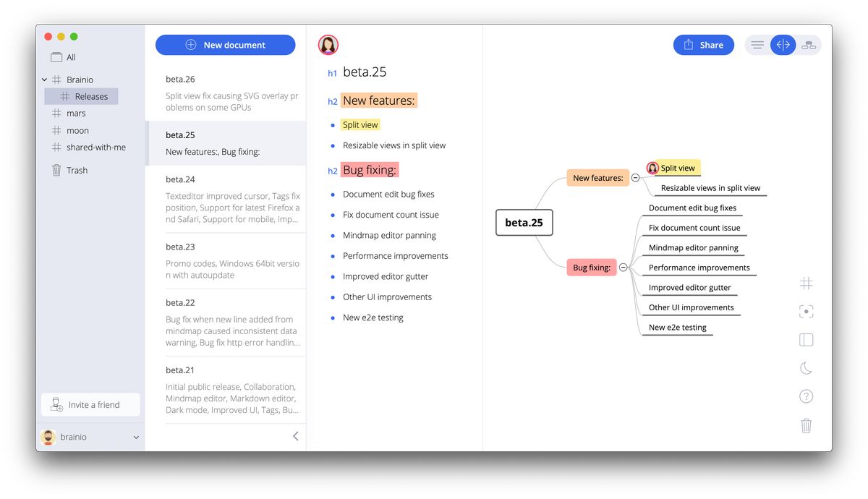Switch to text-only view mode
The width and height of the screenshot is (868, 499).
pyautogui.click(x=757, y=45)
